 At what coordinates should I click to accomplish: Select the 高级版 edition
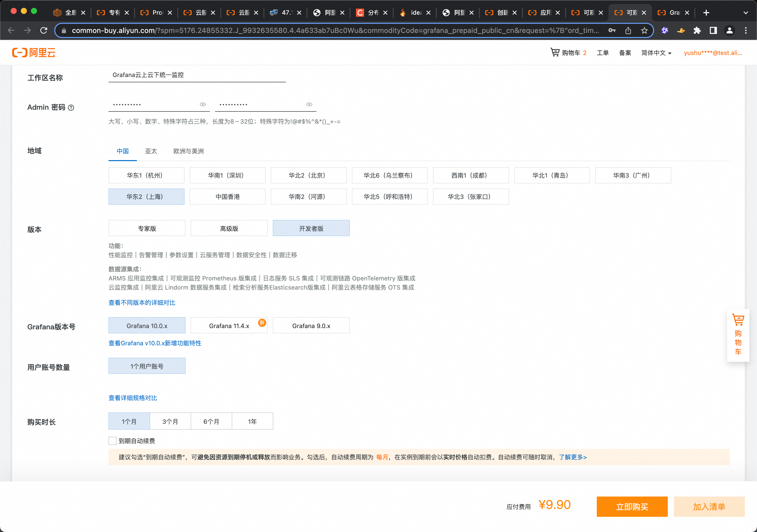point(229,228)
